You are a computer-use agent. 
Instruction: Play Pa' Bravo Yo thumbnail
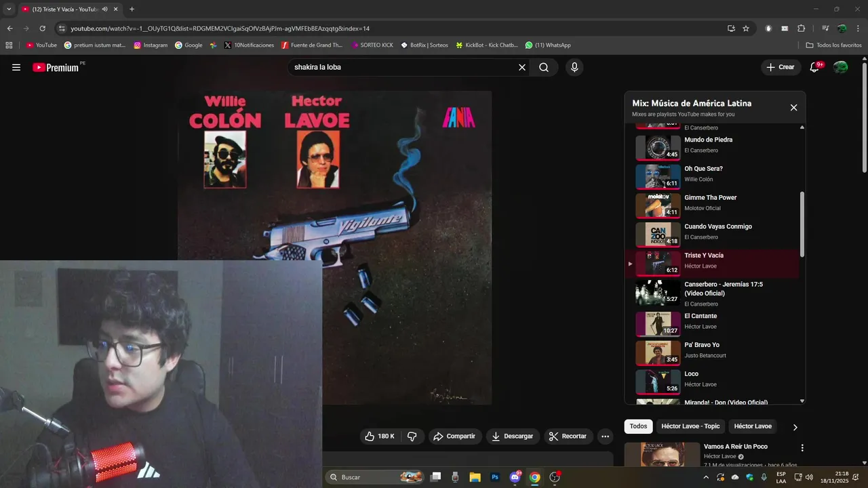point(658,352)
